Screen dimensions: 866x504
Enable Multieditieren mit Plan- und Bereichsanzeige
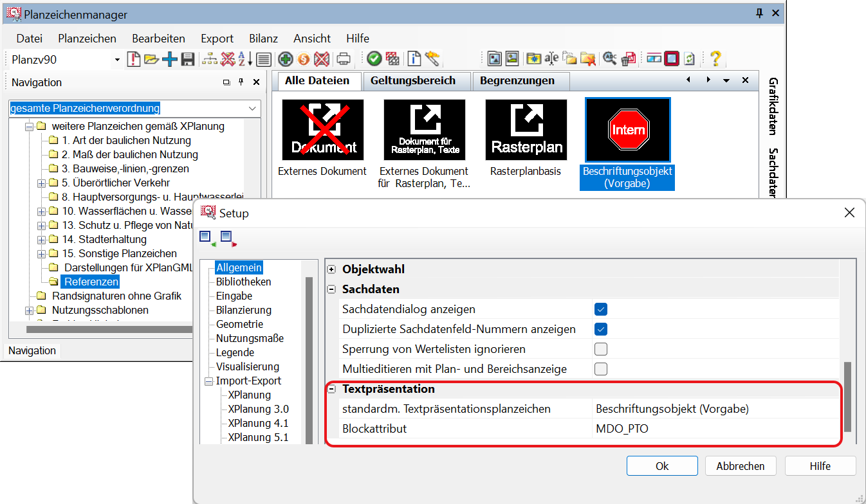coord(601,369)
